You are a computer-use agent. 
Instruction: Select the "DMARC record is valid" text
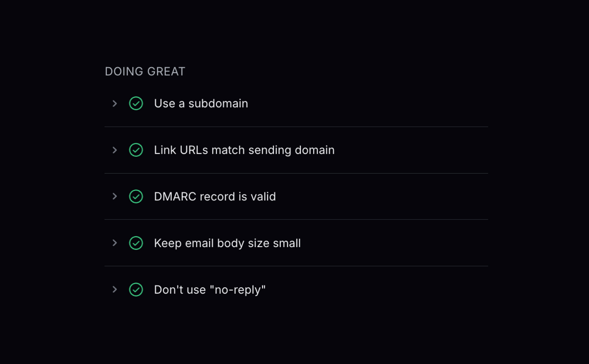(x=215, y=196)
